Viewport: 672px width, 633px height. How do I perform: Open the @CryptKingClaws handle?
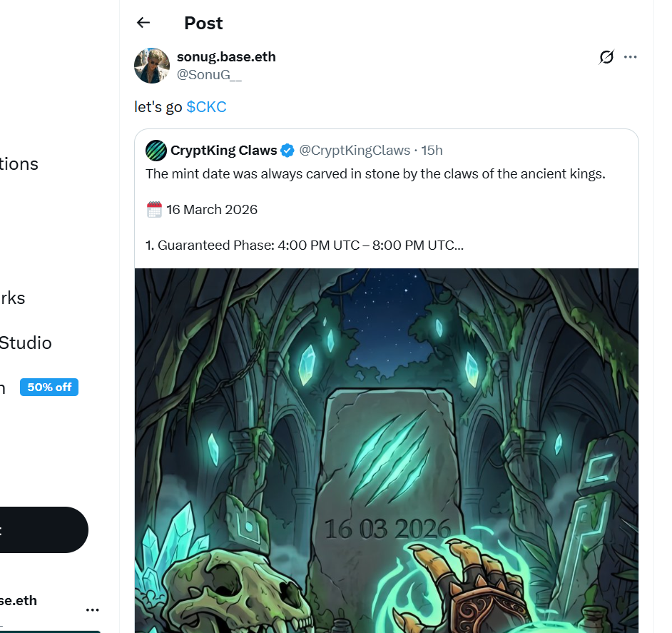click(x=355, y=151)
